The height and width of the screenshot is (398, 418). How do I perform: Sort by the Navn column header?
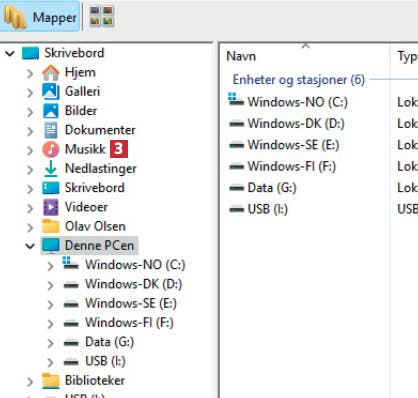pos(304,56)
